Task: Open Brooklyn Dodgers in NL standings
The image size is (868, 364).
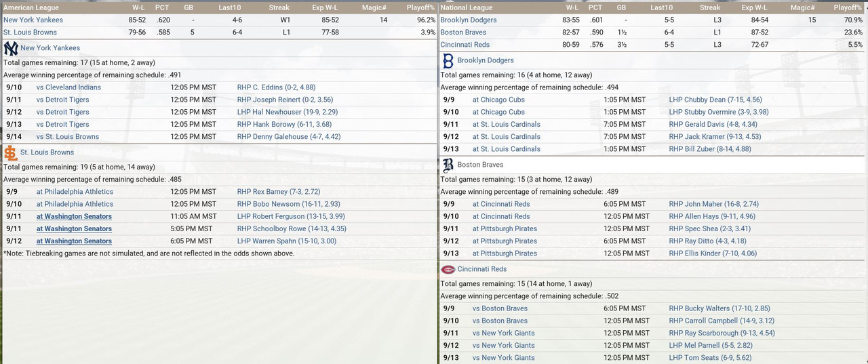Action: [x=469, y=20]
